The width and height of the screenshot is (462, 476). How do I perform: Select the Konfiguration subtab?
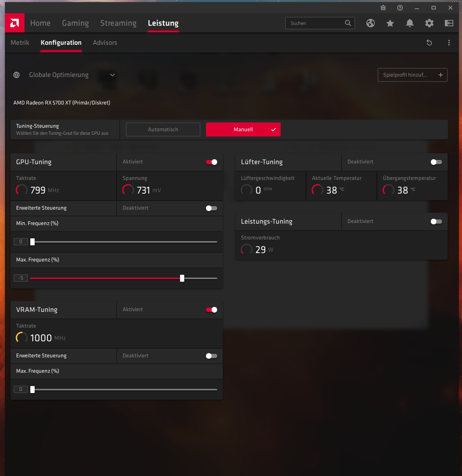coord(61,43)
